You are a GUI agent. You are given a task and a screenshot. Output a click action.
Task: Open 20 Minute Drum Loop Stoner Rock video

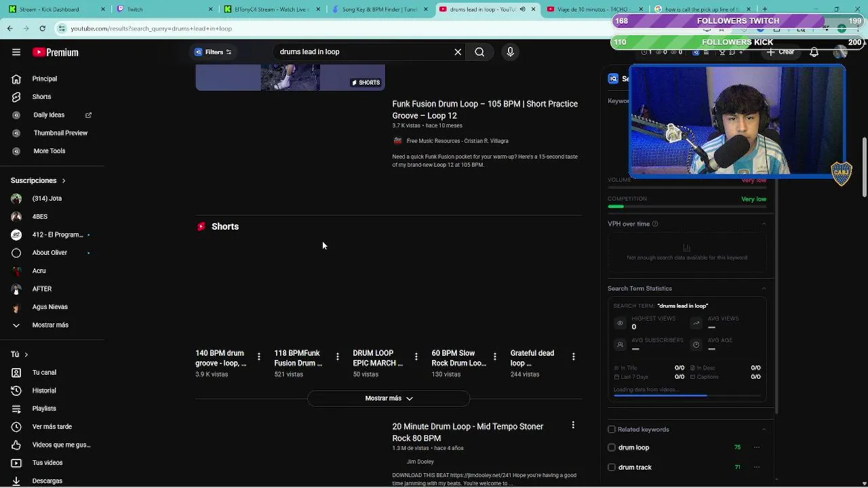[x=468, y=432]
